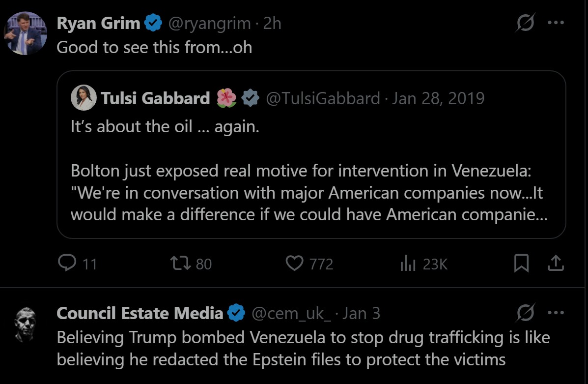Viewport: 588px width, 384px height.
Task: Bookmark Ryan Grim's tweet
Action: pos(521,264)
